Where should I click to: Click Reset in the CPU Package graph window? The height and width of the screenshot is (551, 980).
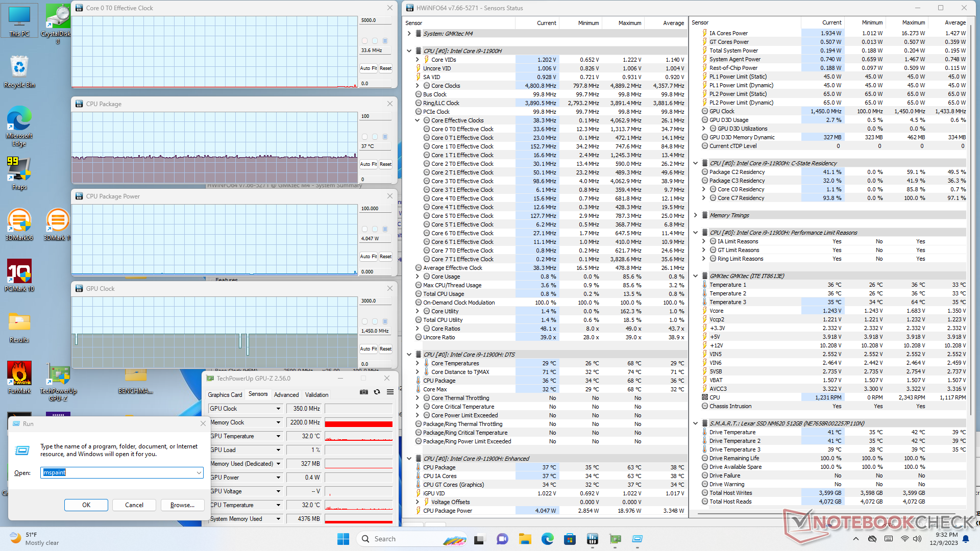click(385, 164)
